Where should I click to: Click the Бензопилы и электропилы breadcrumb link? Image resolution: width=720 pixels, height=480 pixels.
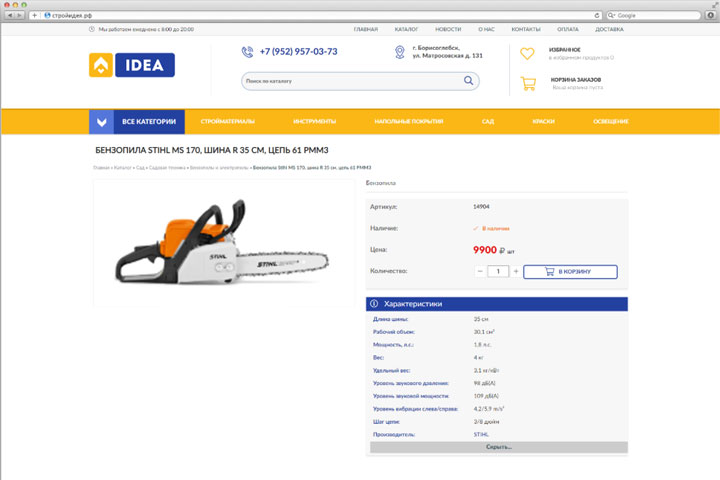coord(219,168)
